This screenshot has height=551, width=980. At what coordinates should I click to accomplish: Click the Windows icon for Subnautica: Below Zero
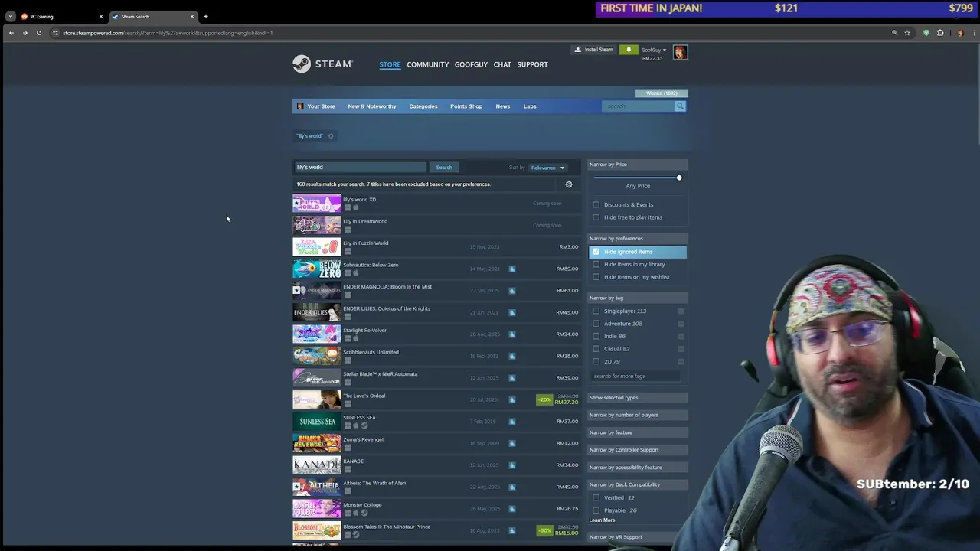347,273
